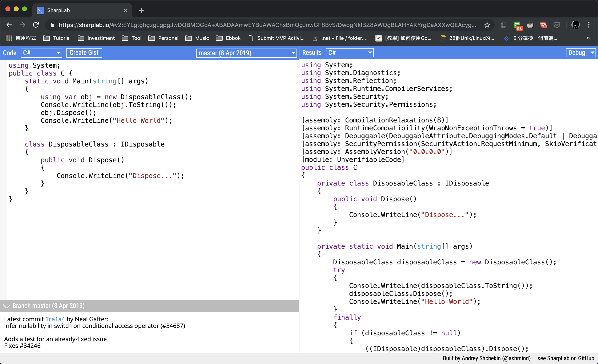Click the source line Console.WriteLine("Hello World")
The image size is (598, 364).
click(107, 121)
